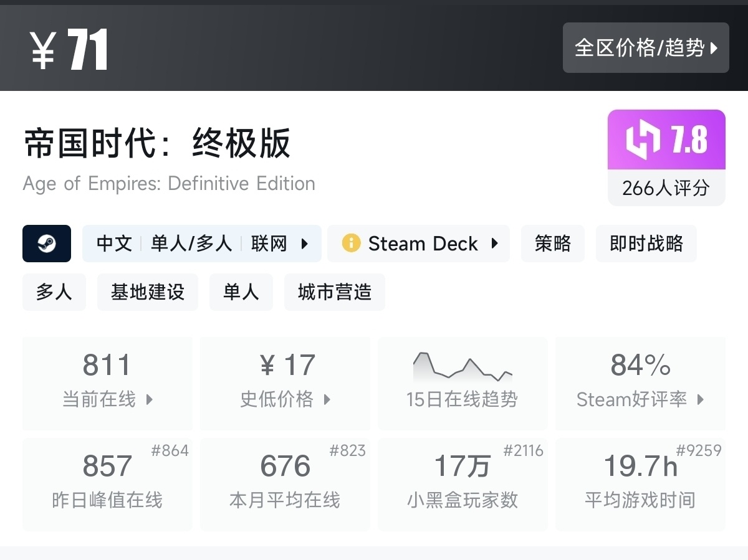Select the 即时战略 real-time strategy tag
Viewport: 748px width, 560px height.
coord(646,244)
